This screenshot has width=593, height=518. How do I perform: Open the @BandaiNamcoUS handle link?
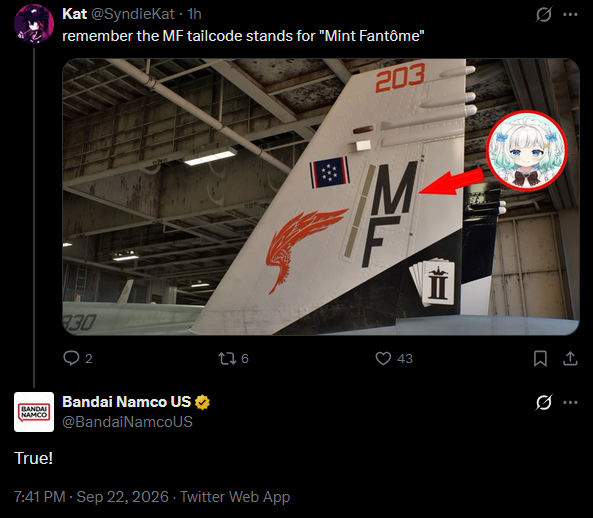point(127,422)
